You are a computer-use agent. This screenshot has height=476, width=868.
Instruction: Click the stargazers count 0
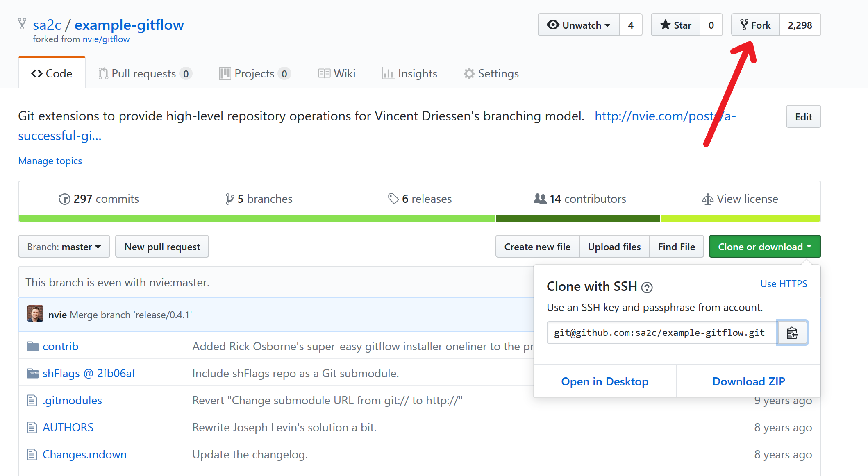(711, 25)
